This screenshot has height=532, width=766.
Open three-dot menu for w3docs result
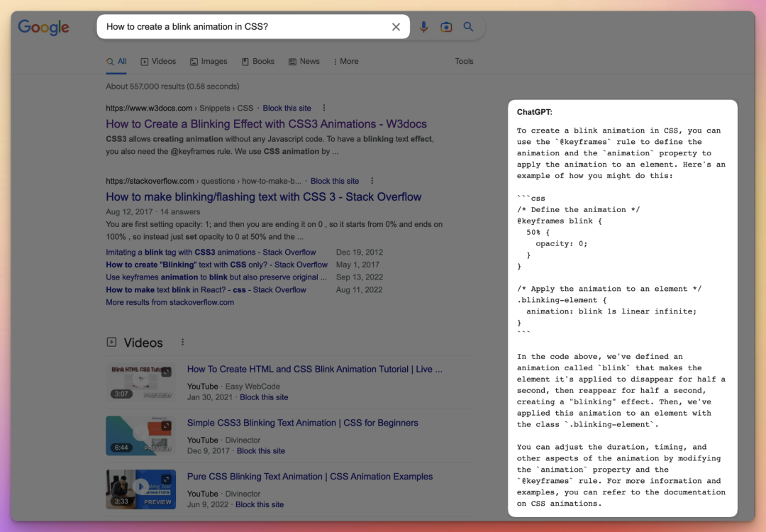(x=324, y=108)
